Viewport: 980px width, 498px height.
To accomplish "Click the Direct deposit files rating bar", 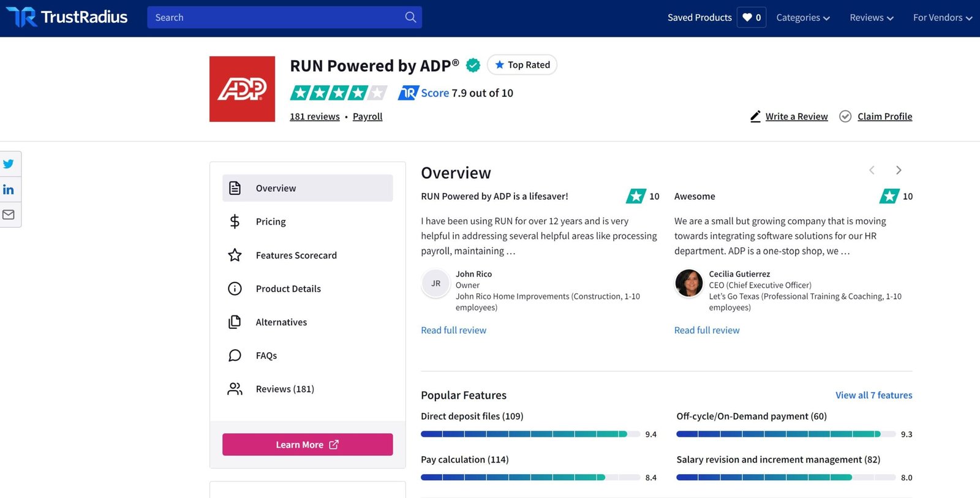I will (530, 434).
